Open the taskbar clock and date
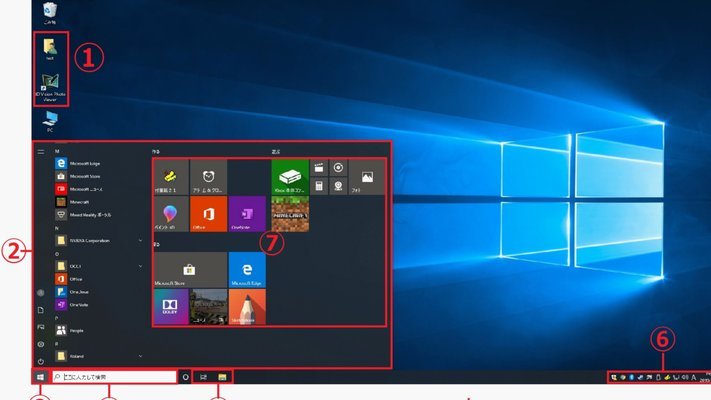Screen dimensions: 711x400 coord(705,377)
